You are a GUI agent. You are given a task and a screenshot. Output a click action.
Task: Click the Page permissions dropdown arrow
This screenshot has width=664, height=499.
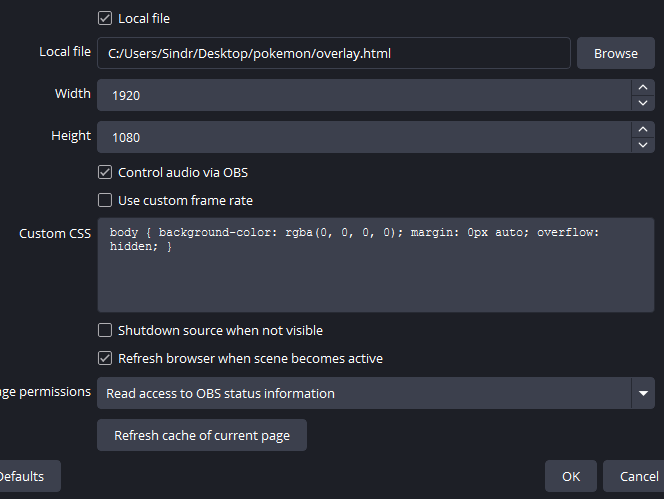[x=642, y=394]
